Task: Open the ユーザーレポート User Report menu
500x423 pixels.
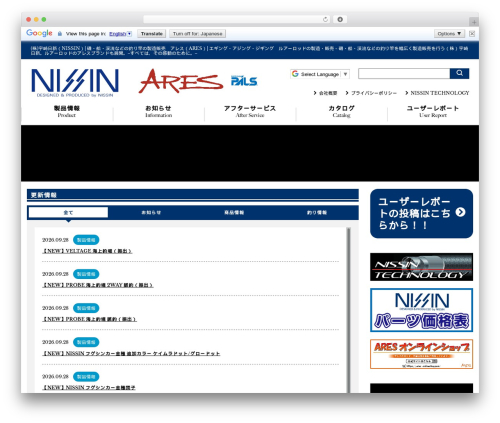Action: pyautogui.click(x=433, y=111)
